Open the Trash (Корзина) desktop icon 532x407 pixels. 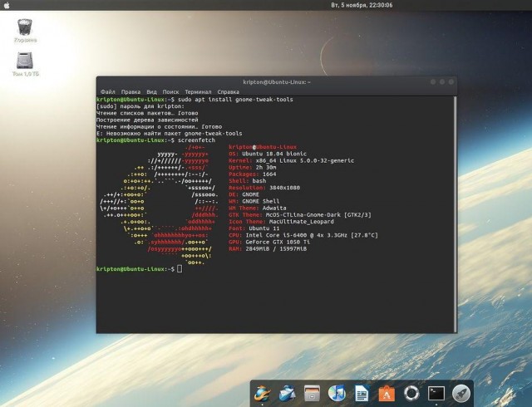coord(25,31)
